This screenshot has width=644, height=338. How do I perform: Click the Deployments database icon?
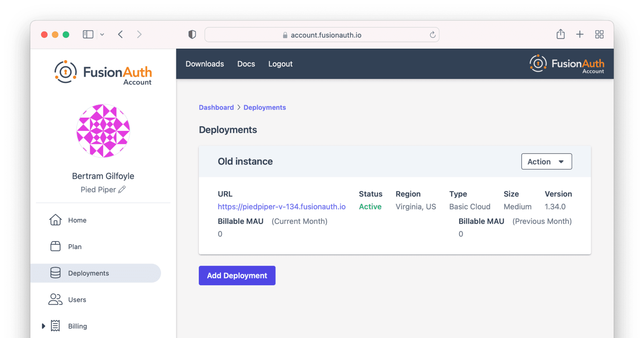tap(56, 273)
